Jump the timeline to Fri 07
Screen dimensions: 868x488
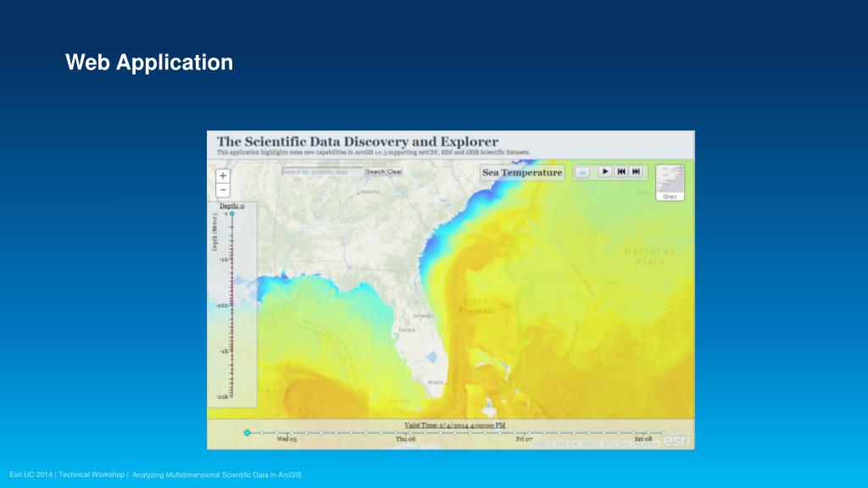click(x=524, y=439)
